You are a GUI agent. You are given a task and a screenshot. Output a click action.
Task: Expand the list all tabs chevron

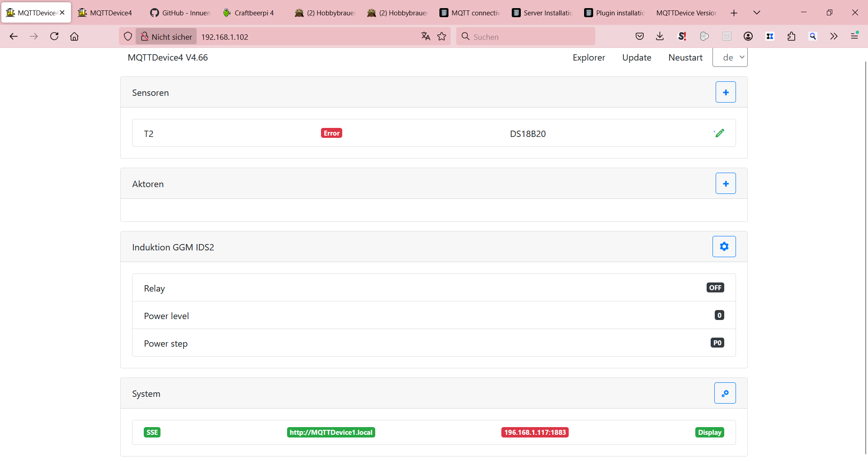pos(756,13)
